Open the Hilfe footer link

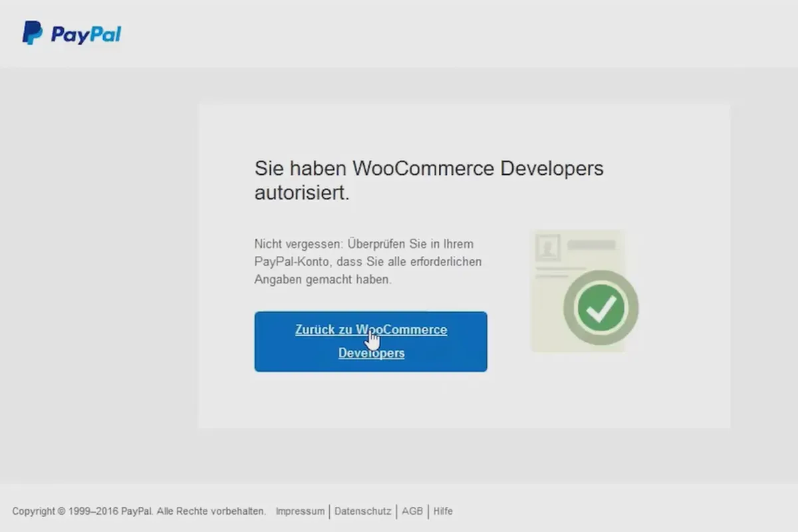click(x=443, y=511)
